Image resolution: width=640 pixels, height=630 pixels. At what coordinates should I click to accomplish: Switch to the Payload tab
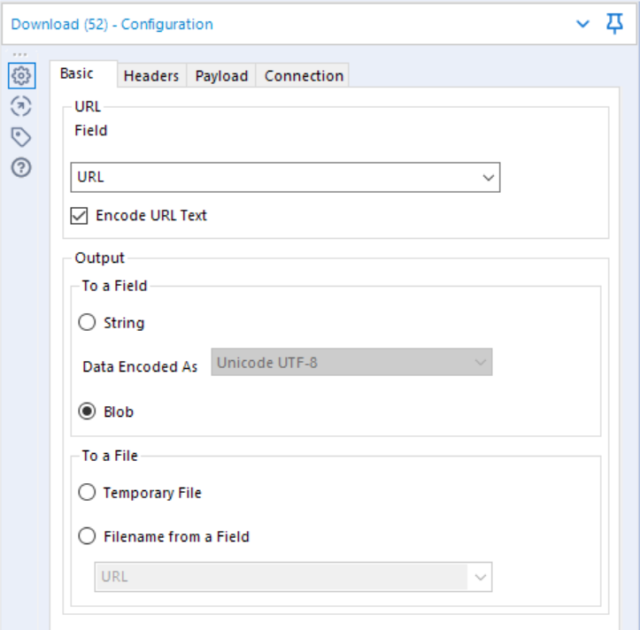221,76
